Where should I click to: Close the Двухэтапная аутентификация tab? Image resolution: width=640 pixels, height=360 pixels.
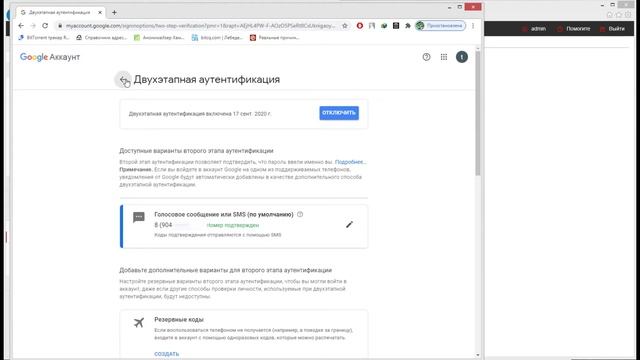100,13
